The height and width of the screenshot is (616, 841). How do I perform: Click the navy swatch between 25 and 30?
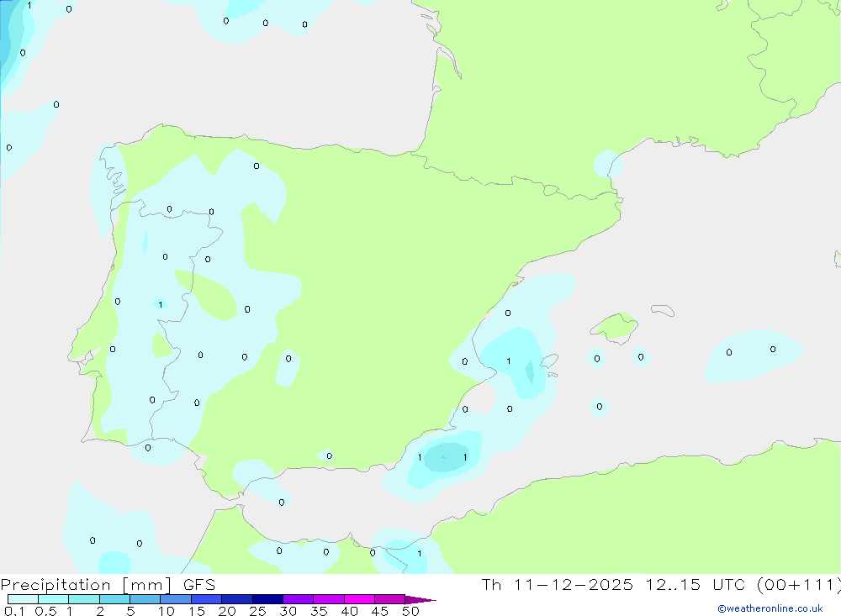[267, 599]
